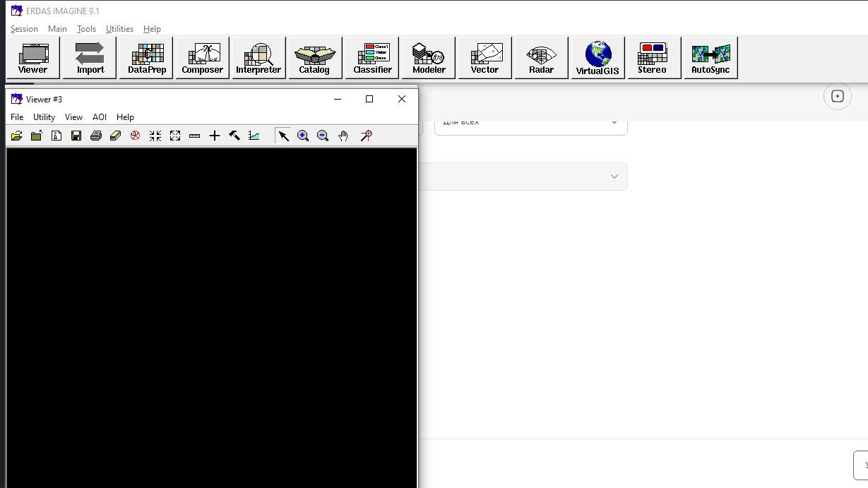The image size is (868, 488).
Task: Open the Viewer File menu
Action: [17, 117]
